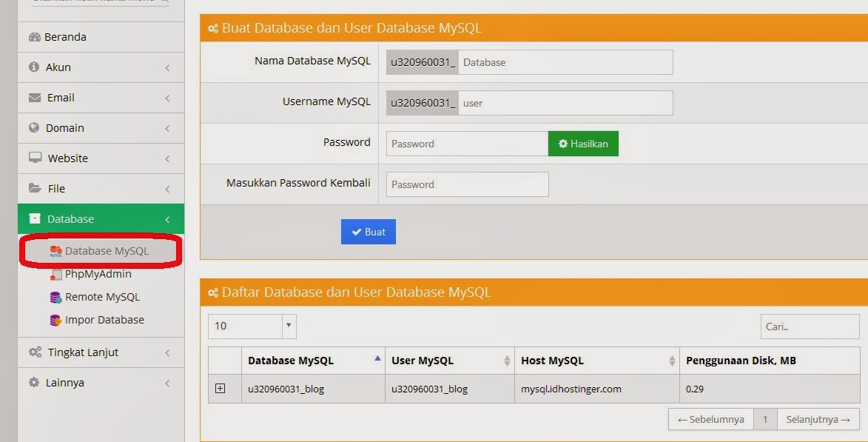The width and height of the screenshot is (868, 442).
Task: Click the Lainnya gear icon
Action: pyautogui.click(x=34, y=382)
